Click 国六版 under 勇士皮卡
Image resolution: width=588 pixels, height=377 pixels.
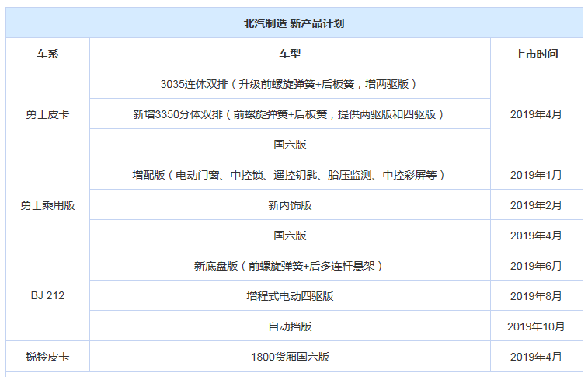click(290, 145)
